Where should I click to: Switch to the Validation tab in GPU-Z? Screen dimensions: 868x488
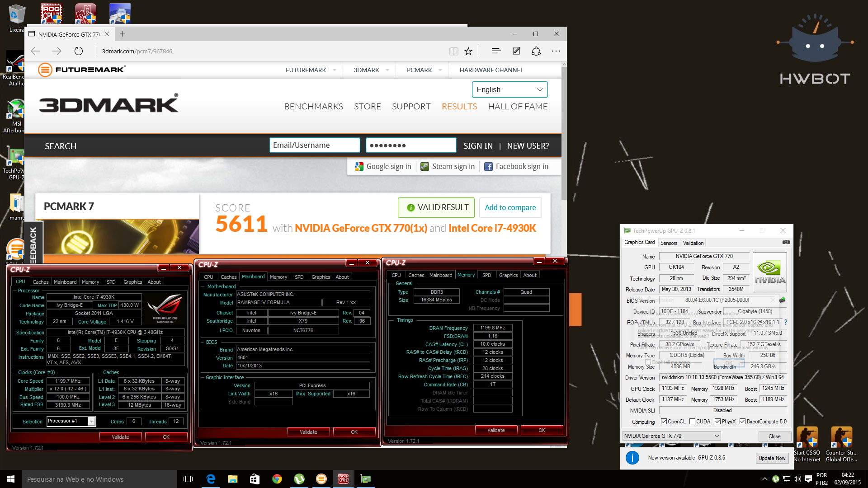click(x=693, y=243)
